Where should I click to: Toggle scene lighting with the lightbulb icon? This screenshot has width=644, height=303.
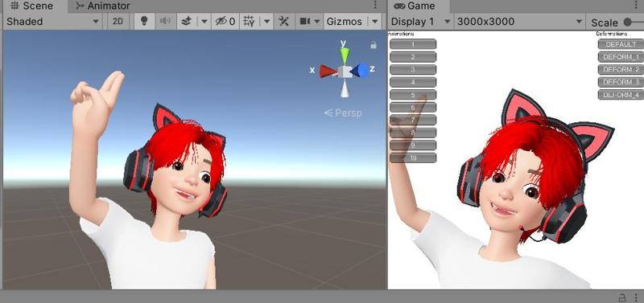point(144,22)
